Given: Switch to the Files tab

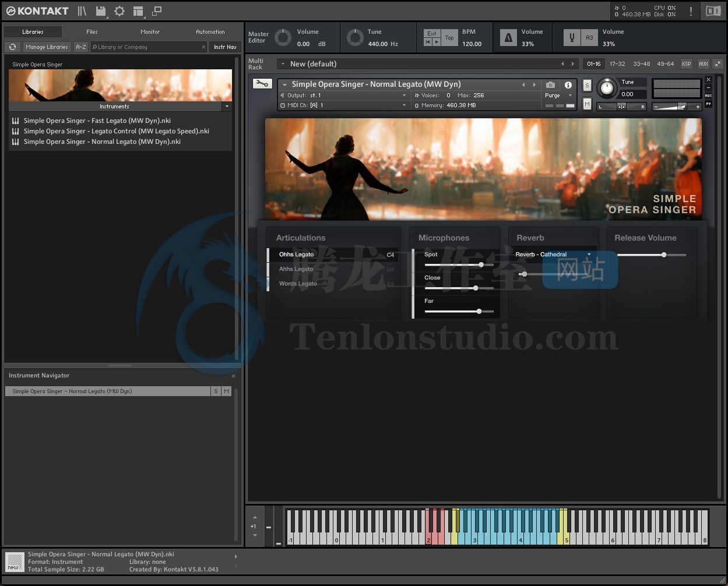Looking at the screenshot, I should [92, 32].
